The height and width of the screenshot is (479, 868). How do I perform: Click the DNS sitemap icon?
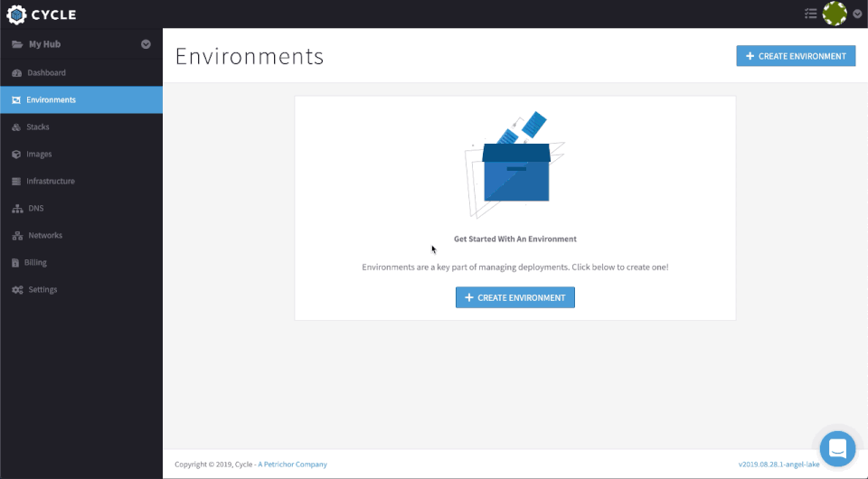(17, 209)
